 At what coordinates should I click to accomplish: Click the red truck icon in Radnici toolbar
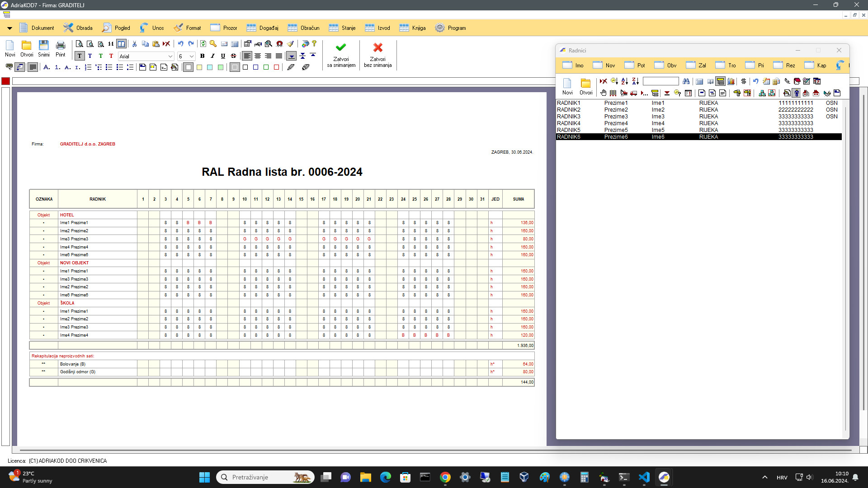click(x=634, y=93)
